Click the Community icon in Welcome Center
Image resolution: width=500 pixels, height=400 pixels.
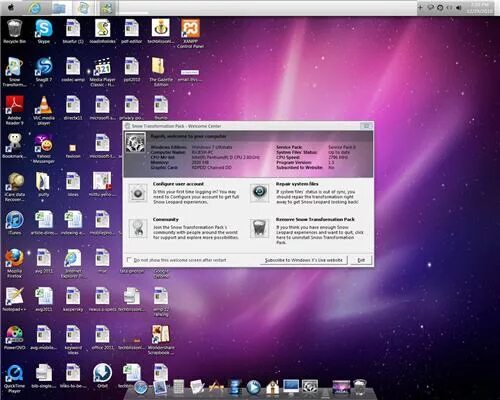click(x=138, y=228)
